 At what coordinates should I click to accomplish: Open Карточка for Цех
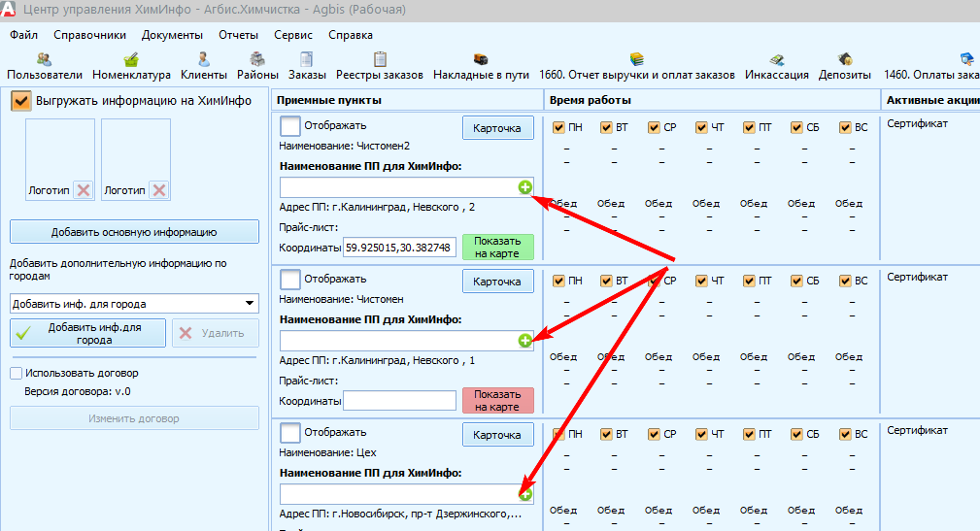pos(497,435)
